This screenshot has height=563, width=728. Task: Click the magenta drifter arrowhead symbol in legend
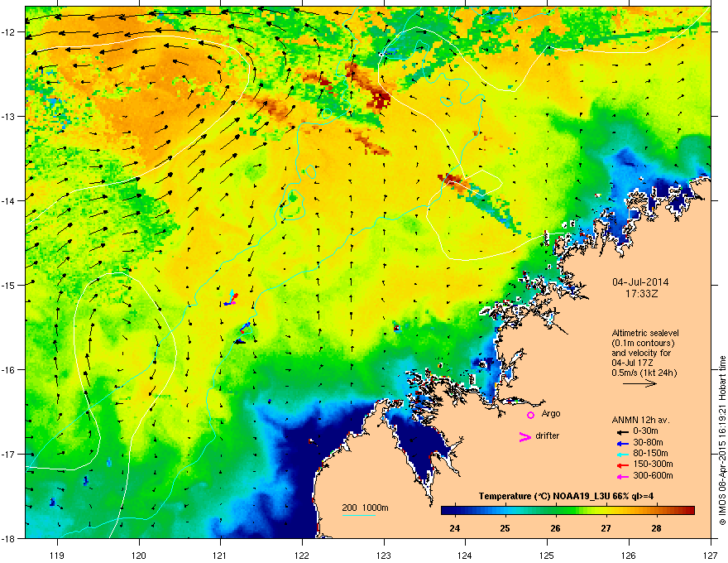pyautogui.click(x=524, y=436)
